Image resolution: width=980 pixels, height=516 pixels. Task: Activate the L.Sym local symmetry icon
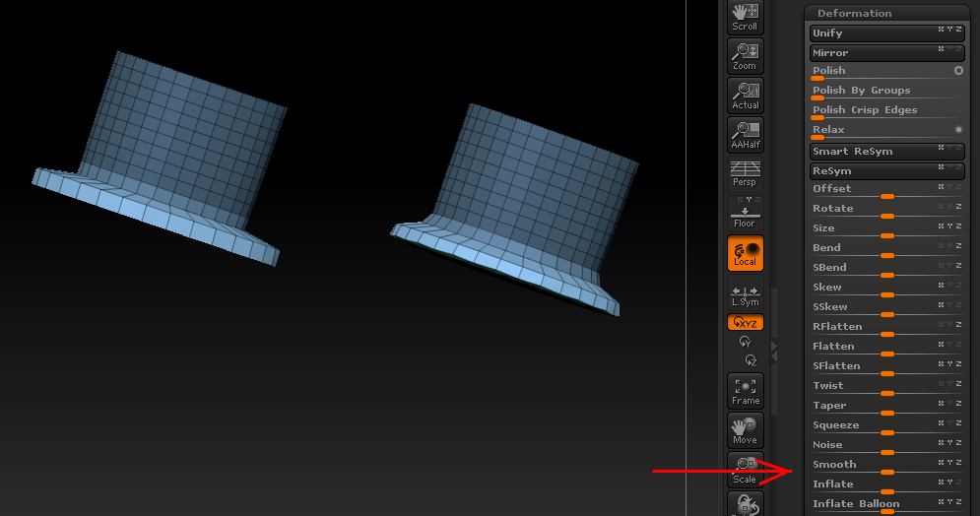745,294
